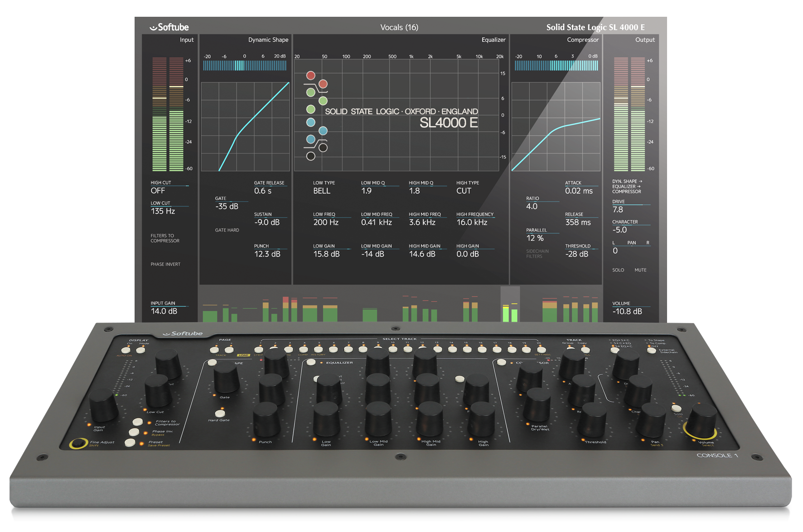The height and width of the screenshot is (532, 803).
Task: Click the yellow LOAD badge on the hardware
Action: pos(243,355)
